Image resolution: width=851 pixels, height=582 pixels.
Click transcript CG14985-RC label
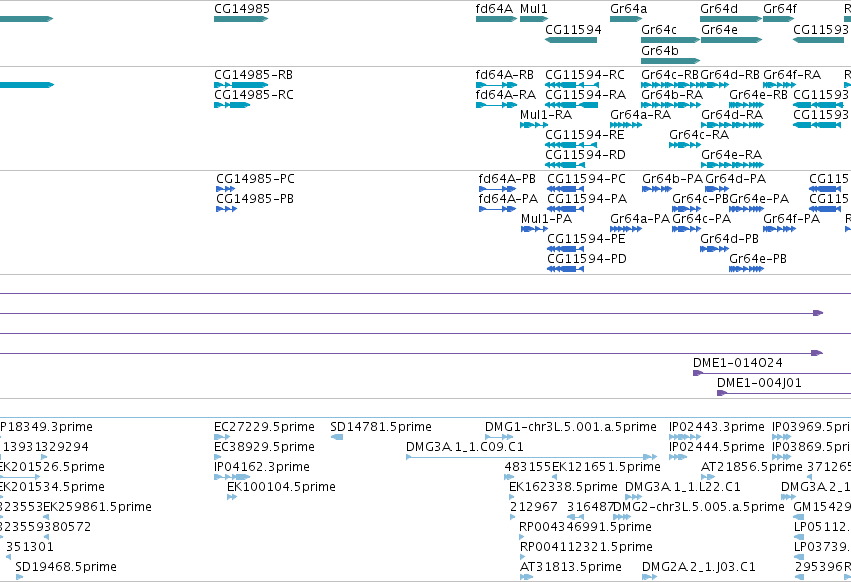tap(253, 95)
